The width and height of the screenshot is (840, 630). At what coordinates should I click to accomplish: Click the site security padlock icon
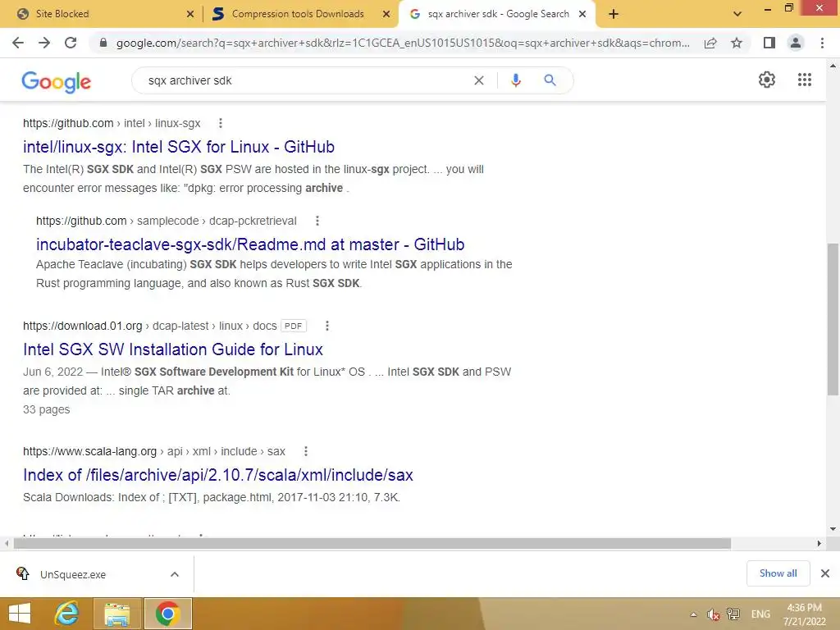[x=103, y=43]
